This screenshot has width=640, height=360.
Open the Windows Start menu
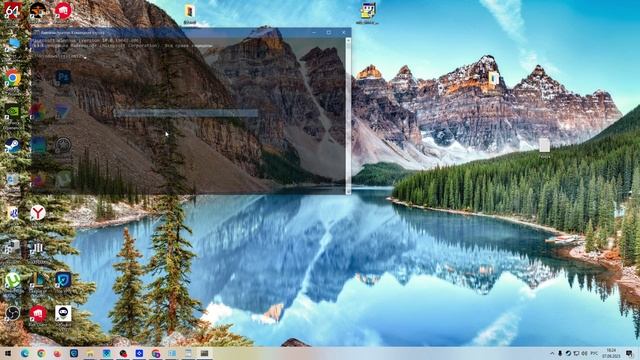click(8, 353)
